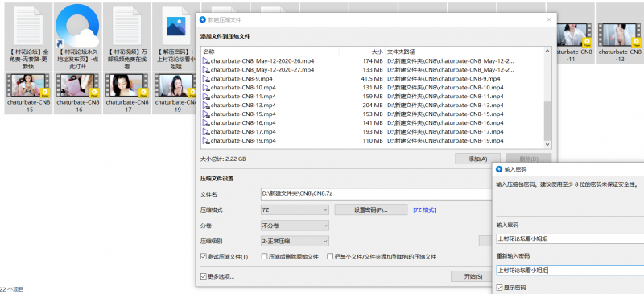Click video icon beside chaturbate-CN8-9.mp4 in list
This screenshot has height=294, width=644.
pyautogui.click(x=206, y=79)
